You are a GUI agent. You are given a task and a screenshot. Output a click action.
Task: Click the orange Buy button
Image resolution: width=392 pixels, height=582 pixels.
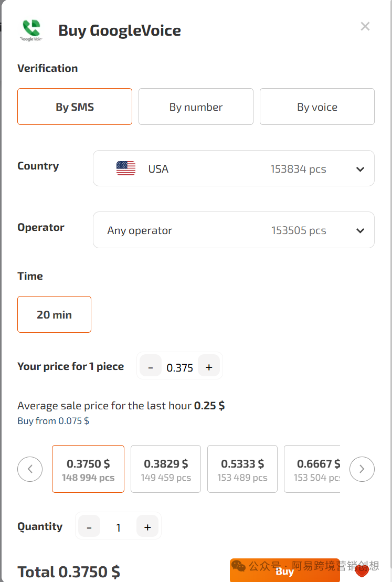click(285, 570)
